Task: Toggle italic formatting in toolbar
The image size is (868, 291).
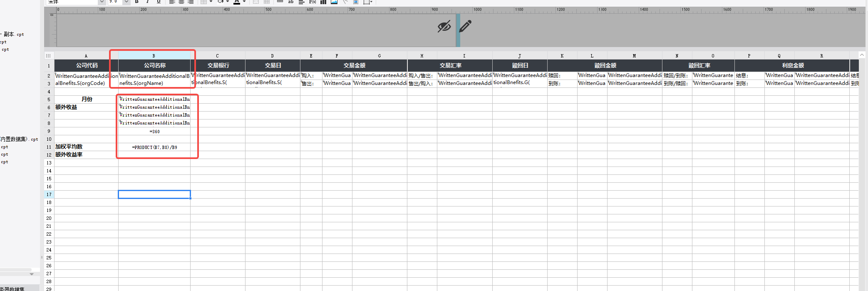Action: pyautogui.click(x=148, y=2)
